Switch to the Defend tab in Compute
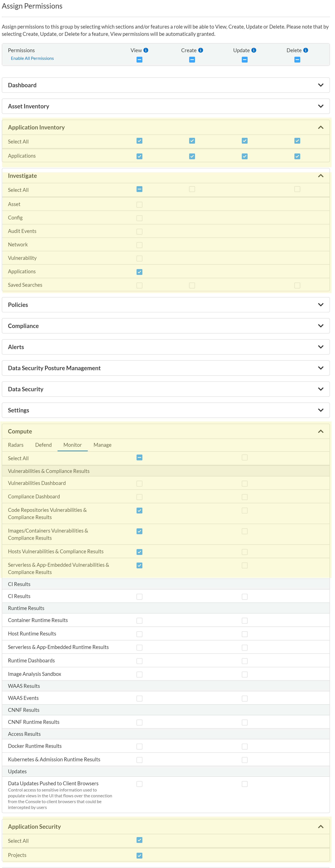The width and height of the screenshot is (335, 868). pyautogui.click(x=44, y=445)
